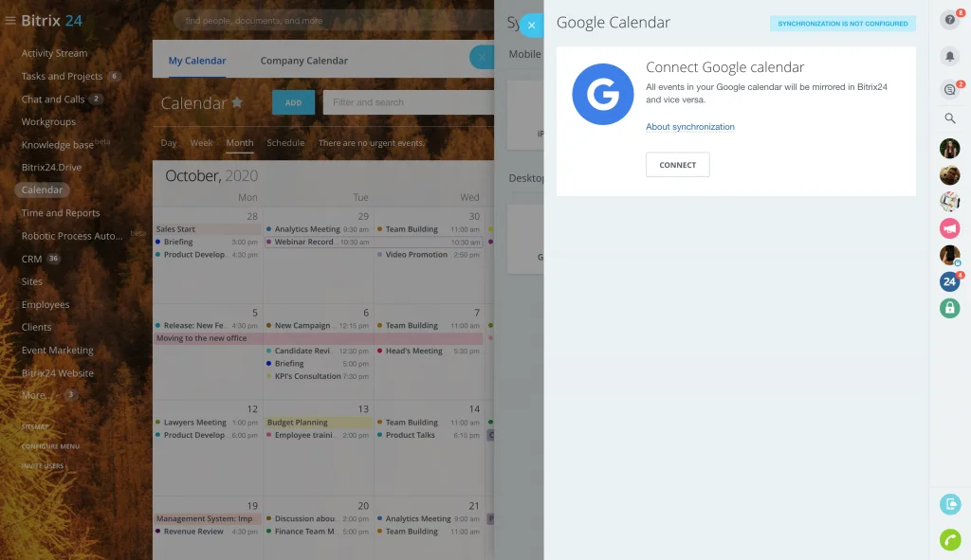This screenshot has width=971, height=560.
Task: Click the Google logo icon
Action: tap(603, 95)
